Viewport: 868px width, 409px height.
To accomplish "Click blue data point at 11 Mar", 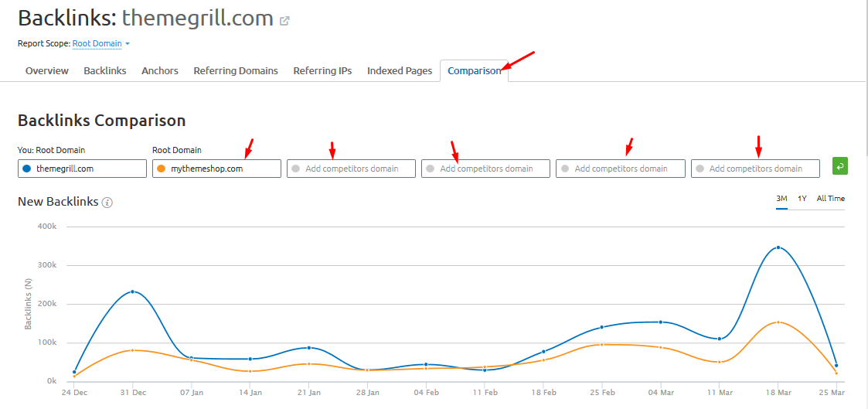I will click(x=719, y=339).
